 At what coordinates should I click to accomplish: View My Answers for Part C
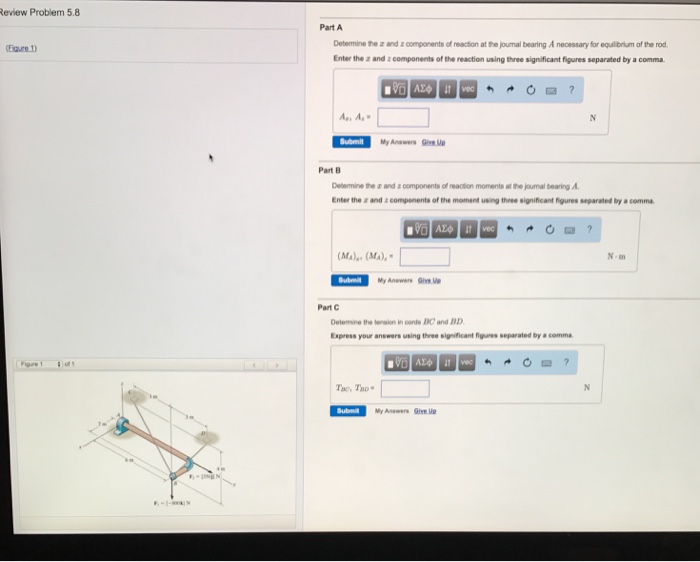pos(392,411)
